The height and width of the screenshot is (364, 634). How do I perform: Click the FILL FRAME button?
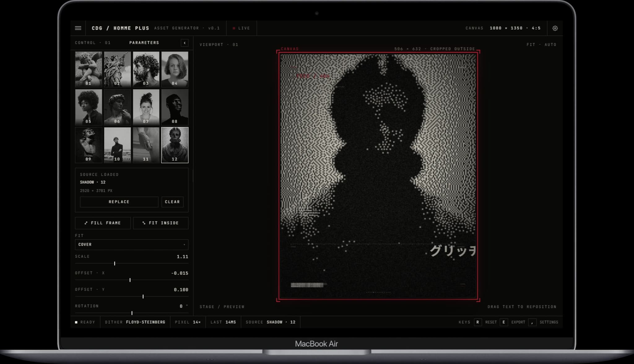point(103,223)
